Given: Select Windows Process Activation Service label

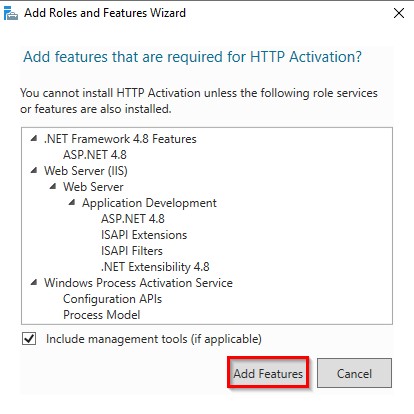Looking at the screenshot, I should 138,283.
